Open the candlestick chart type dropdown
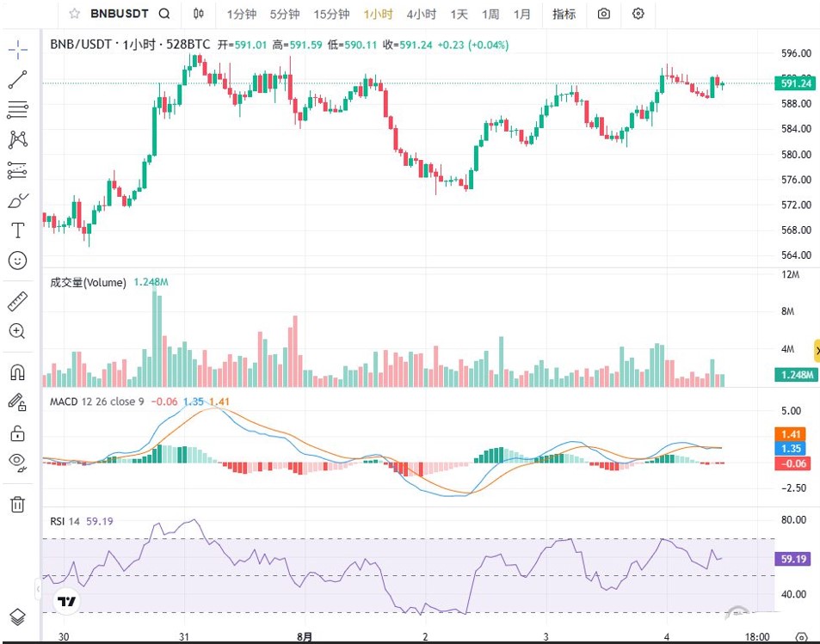The image size is (820, 644). pyautogui.click(x=198, y=14)
